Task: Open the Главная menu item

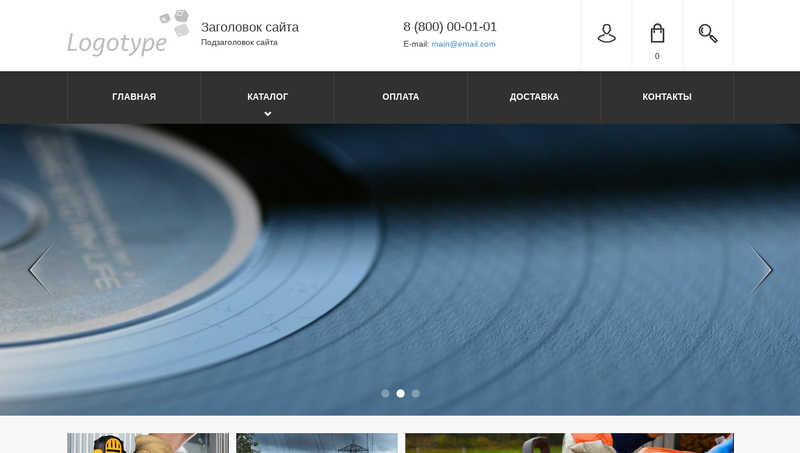Action: point(134,97)
